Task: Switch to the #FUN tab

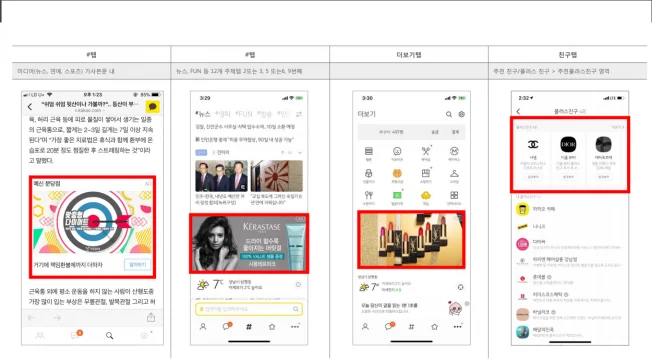Action: point(244,114)
